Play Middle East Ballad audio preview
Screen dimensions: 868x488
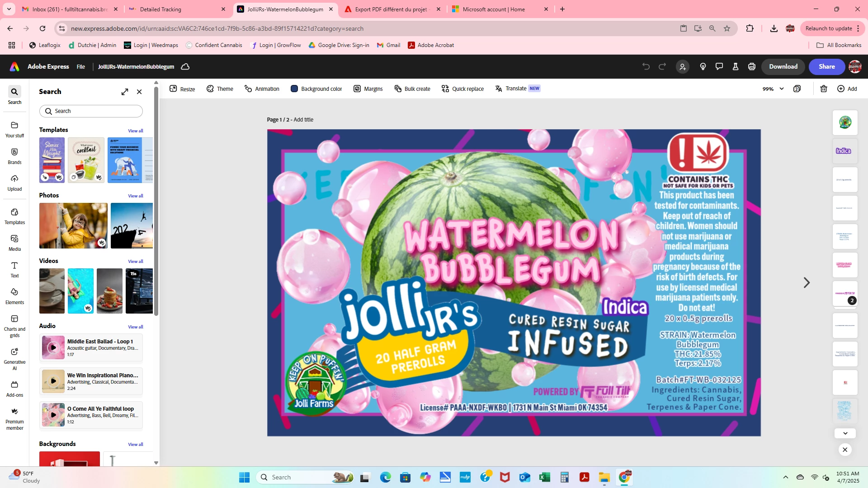pyautogui.click(x=53, y=347)
